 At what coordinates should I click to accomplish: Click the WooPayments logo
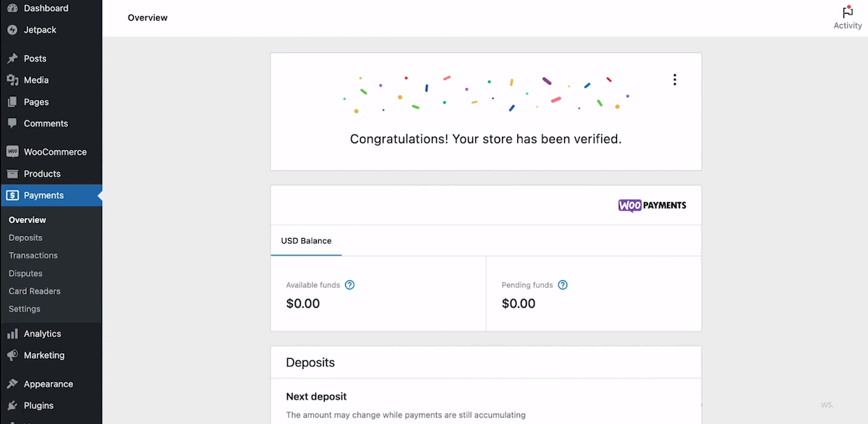pos(652,205)
